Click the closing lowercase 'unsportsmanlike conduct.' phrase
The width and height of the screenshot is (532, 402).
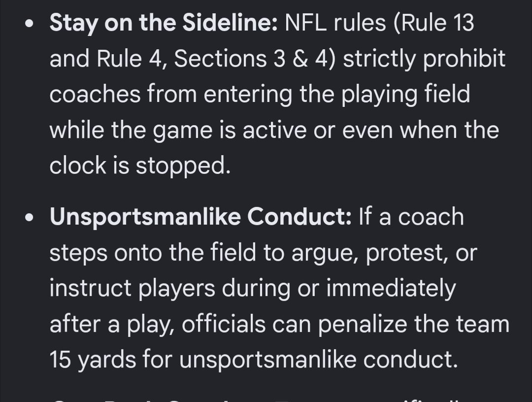319,360
